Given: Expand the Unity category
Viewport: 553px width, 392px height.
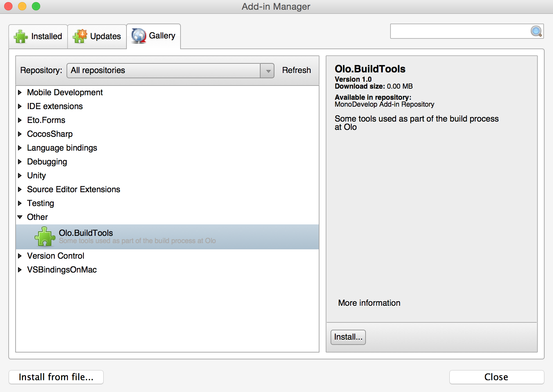Looking at the screenshot, I should 20,176.
